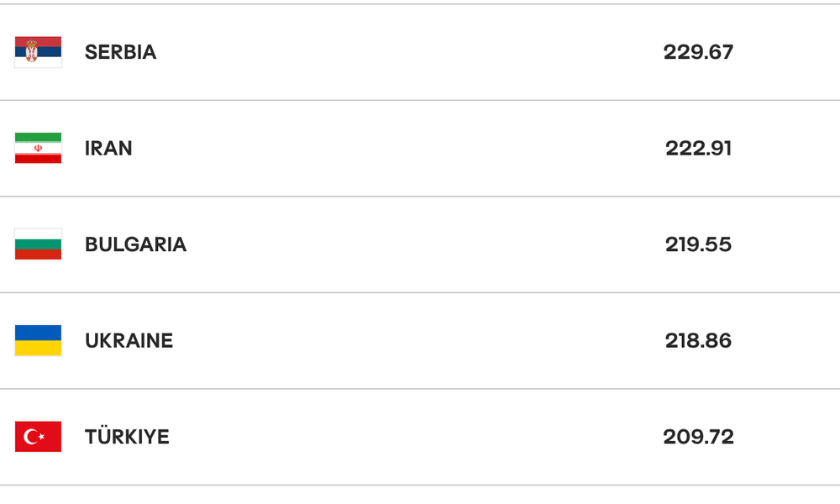
Task: Click the Ukraine flag icon
Action: pos(38,341)
